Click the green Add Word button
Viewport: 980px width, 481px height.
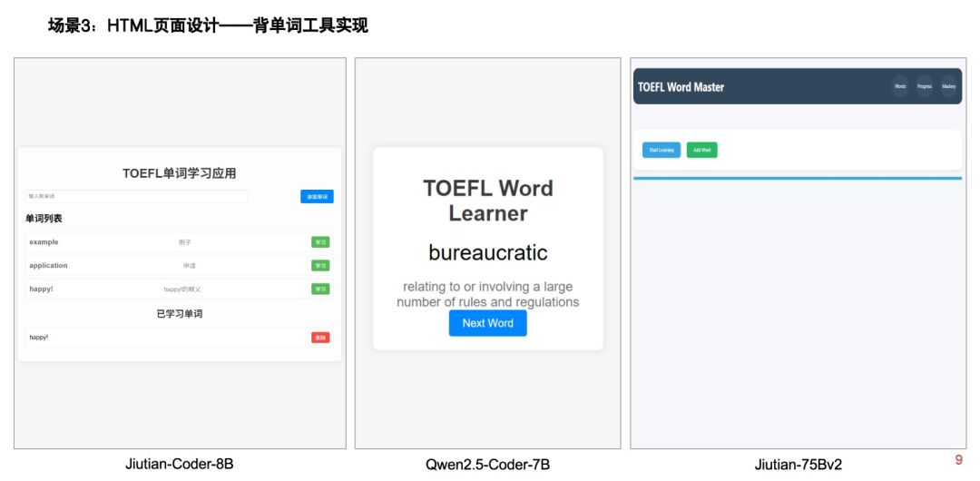tap(701, 150)
